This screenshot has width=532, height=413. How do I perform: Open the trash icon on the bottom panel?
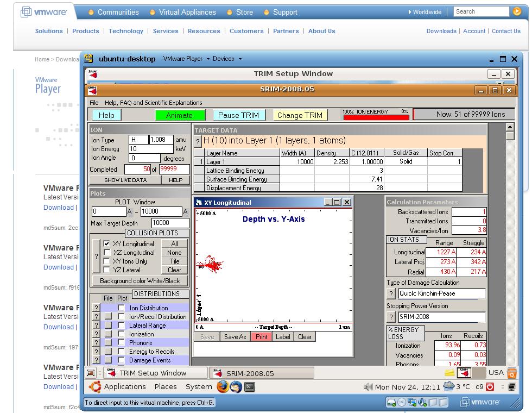pyautogui.click(x=511, y=373)
